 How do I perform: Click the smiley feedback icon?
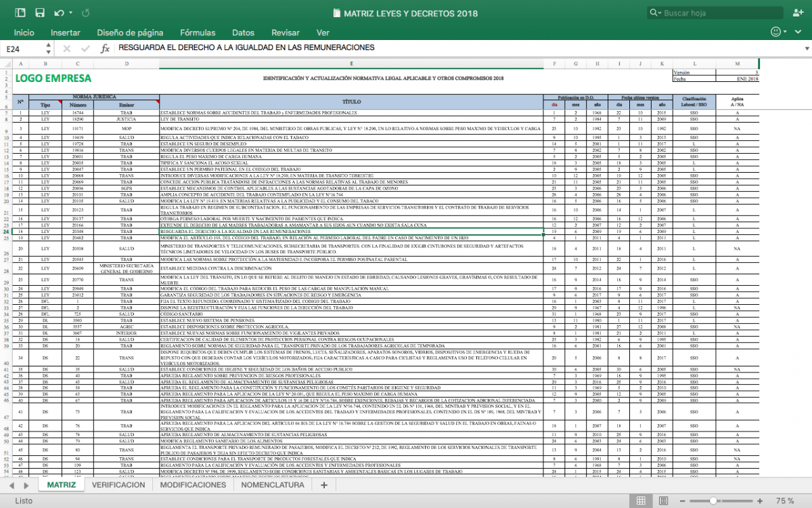click(x=775, y=32)
